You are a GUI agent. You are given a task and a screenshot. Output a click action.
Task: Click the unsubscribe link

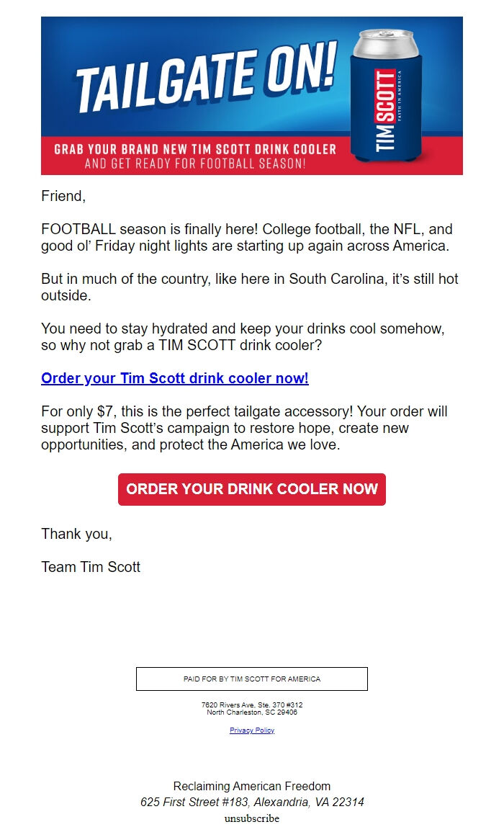click(x=251, y=819)
